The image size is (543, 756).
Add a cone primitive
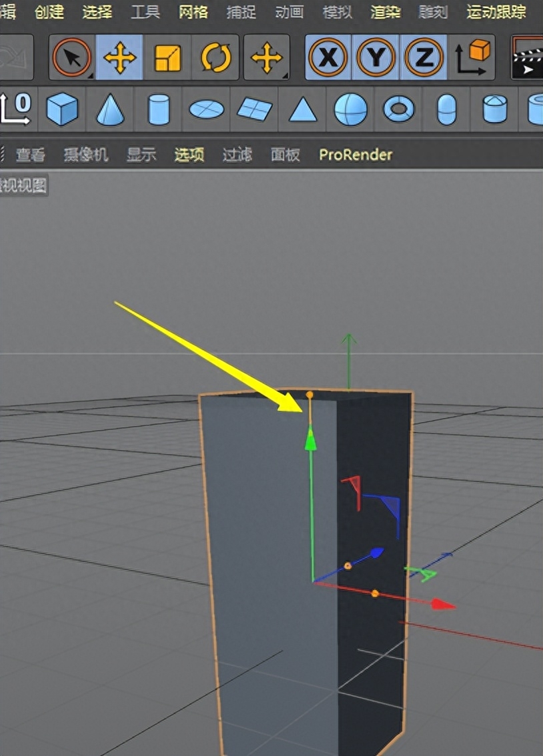point(111,109)
